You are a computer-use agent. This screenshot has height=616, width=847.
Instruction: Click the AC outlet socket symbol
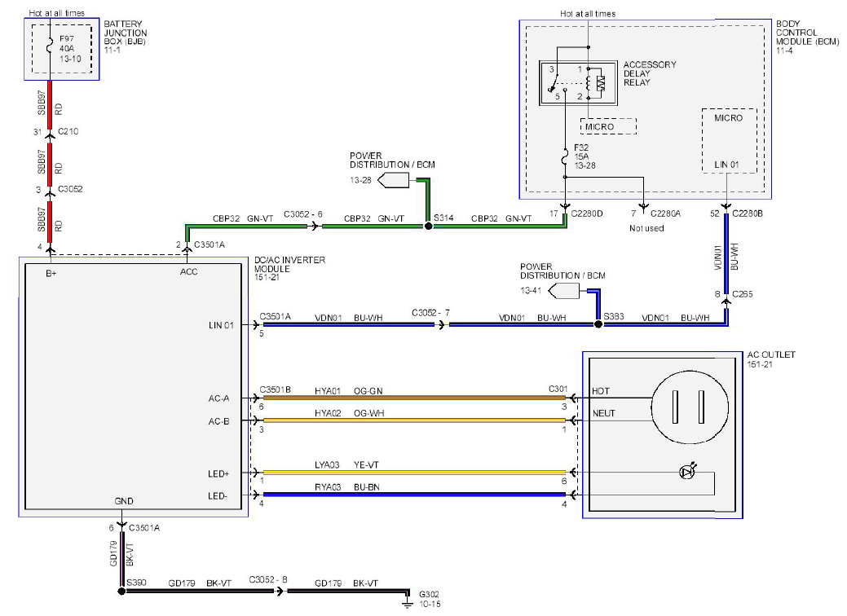690,407
